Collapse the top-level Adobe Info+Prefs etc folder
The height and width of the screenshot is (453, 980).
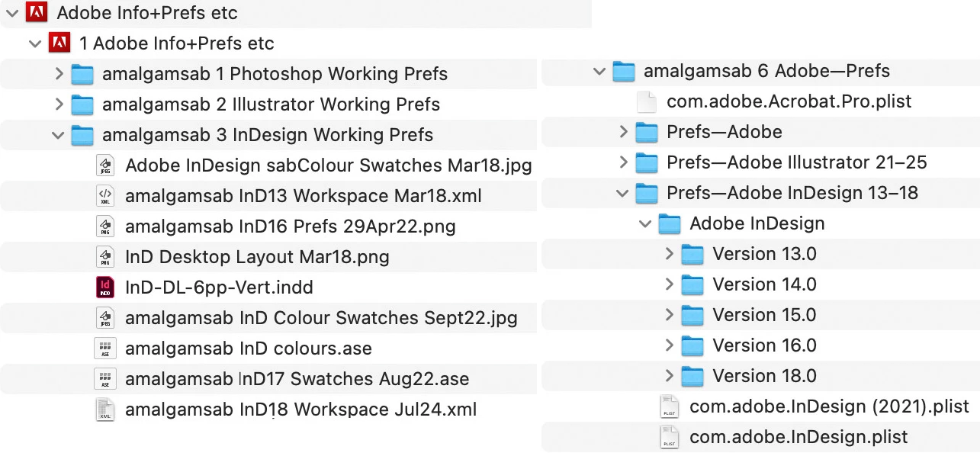coord(12,13)
